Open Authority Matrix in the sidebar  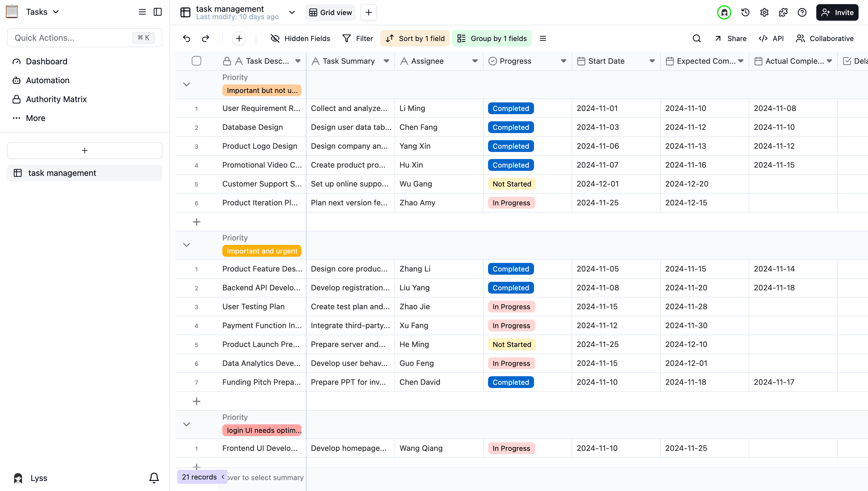click(x=85, y=99)
